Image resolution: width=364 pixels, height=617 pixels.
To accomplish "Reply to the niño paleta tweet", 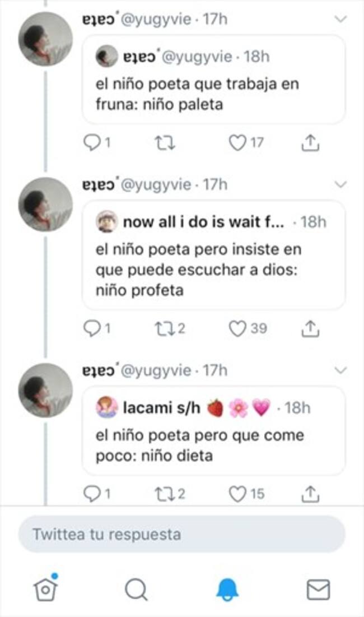I will point(91,144).
